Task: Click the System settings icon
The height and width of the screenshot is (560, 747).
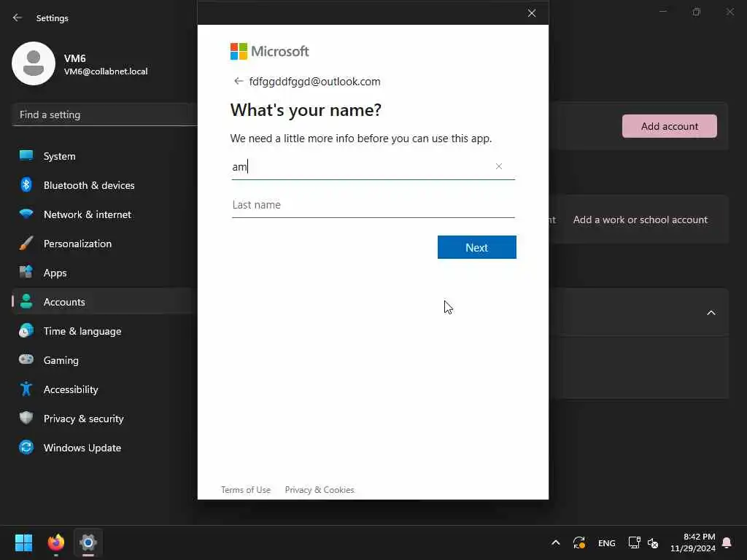Action: 26,156
